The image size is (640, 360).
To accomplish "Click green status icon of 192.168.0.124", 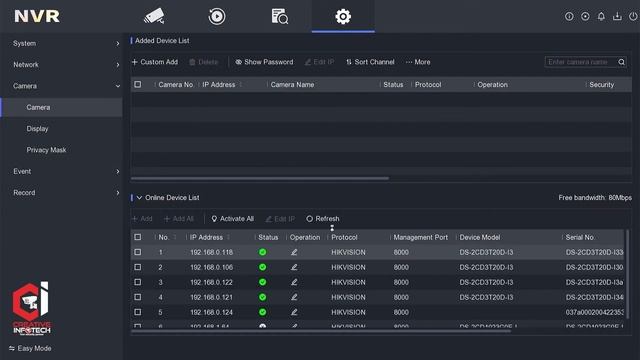I will (262, 312).
